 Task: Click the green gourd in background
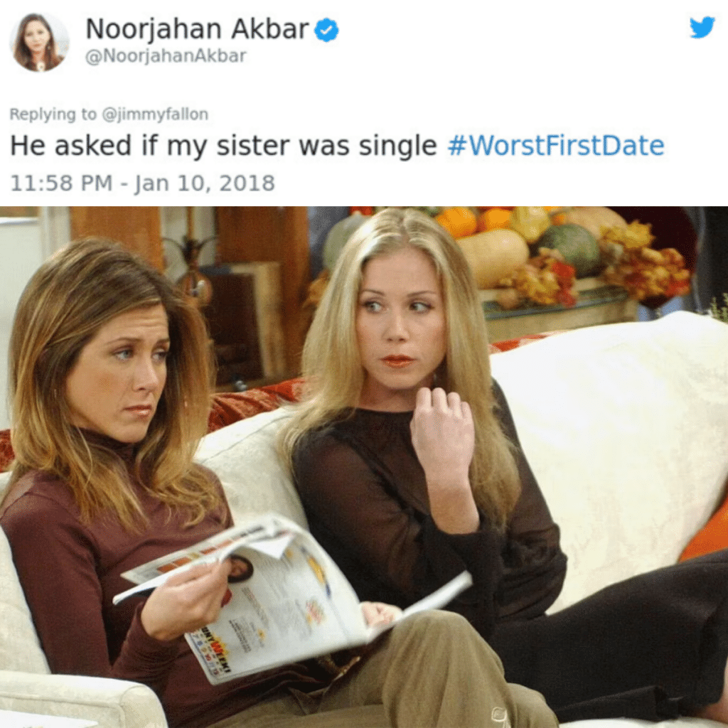click(569, 250)
